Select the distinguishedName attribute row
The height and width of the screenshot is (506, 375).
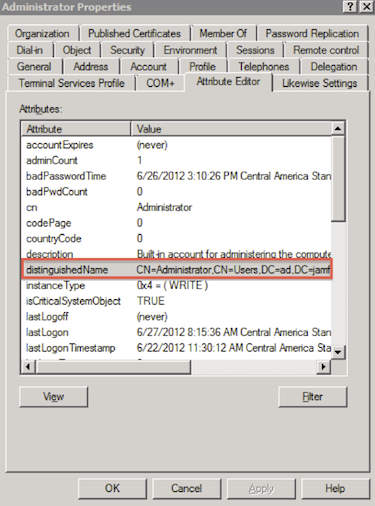(177, 270)
